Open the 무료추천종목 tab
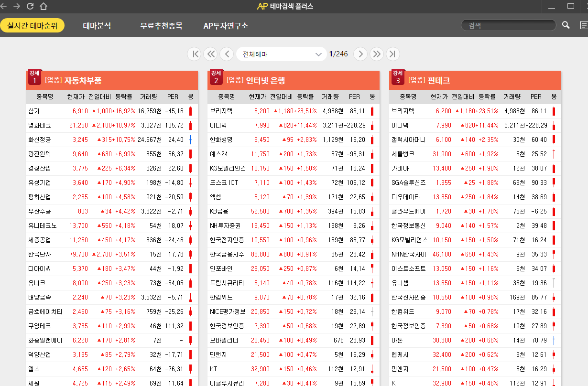 (162, 26)
